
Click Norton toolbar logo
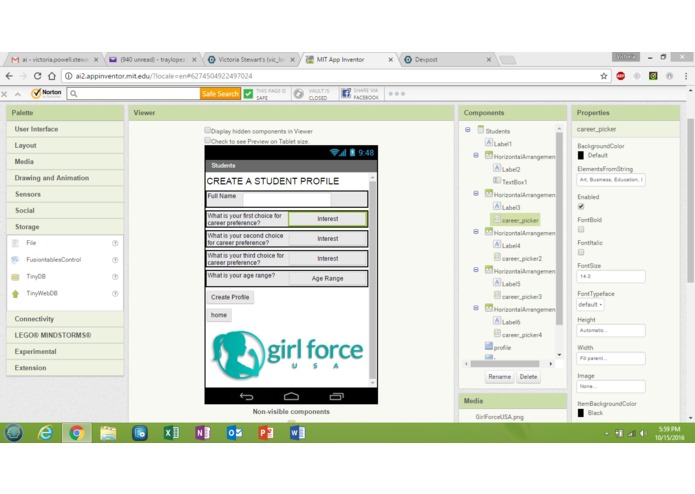(x=47, y=93)
